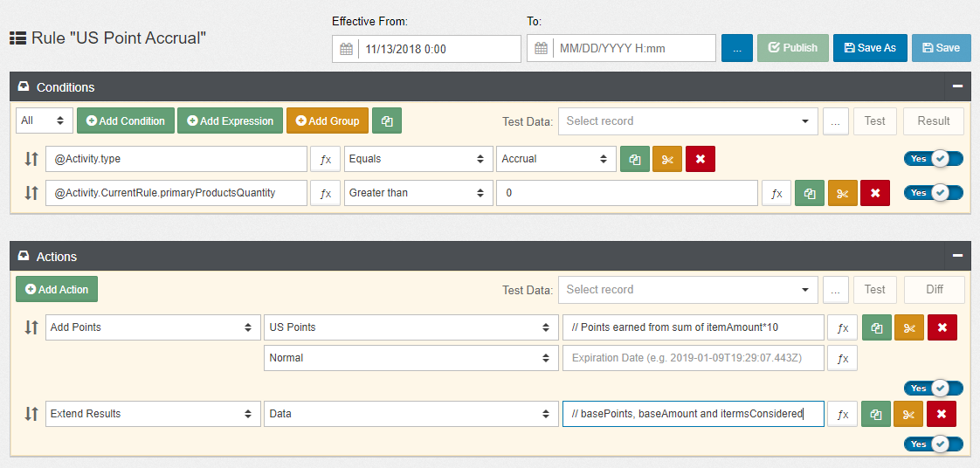Click the copy icon next to Add Group
Screen dimensions: 980x468
coord(387,121)
